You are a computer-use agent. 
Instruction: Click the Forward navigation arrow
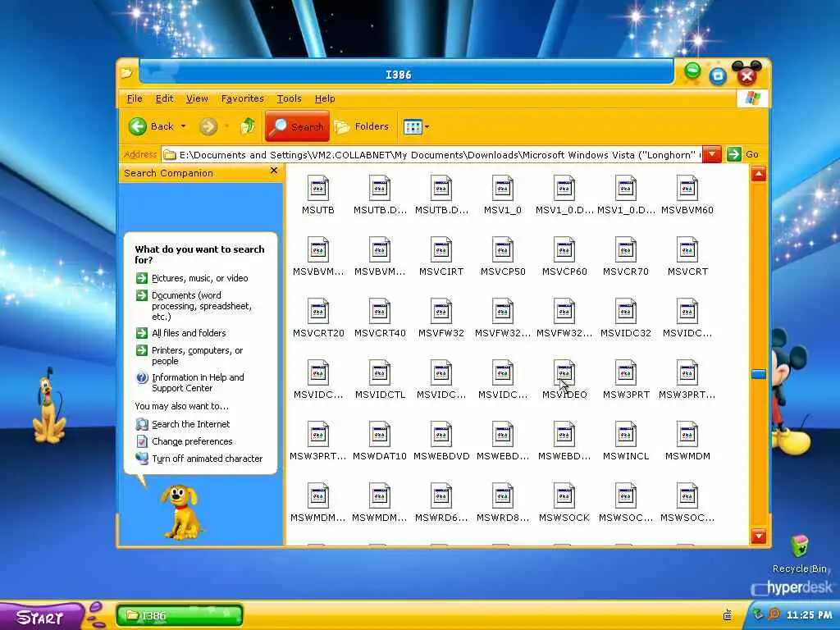coord(208,126)
